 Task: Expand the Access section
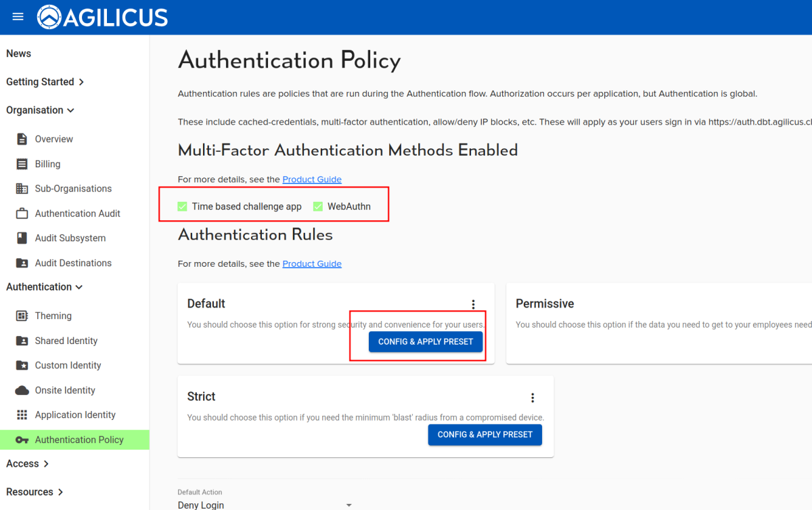[27, 463]
